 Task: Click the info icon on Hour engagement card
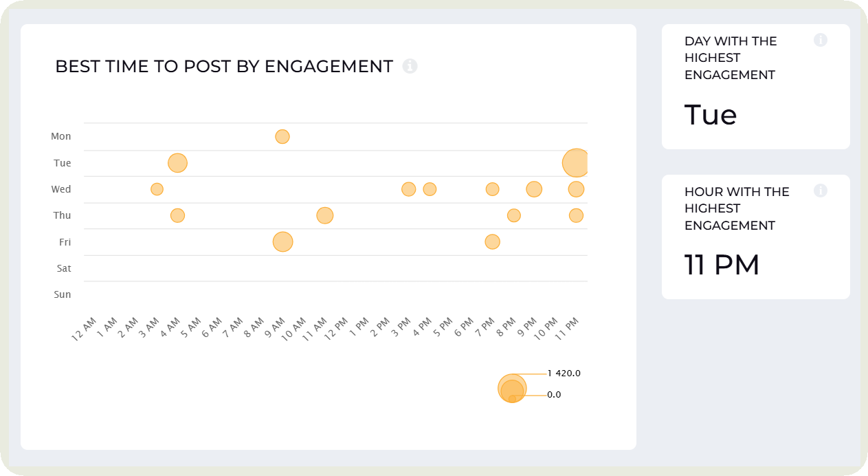[821, 191]
